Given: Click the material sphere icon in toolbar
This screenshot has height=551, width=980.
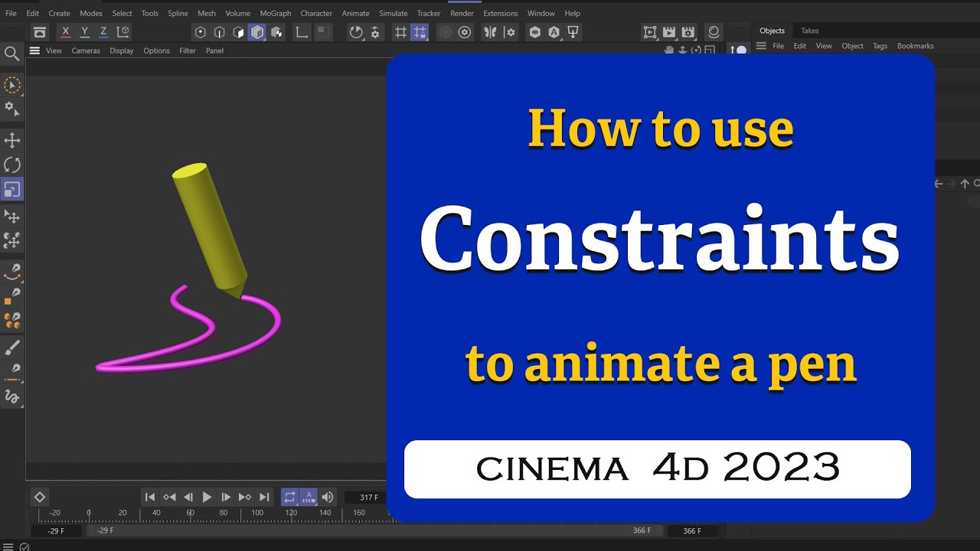Looking at the screenshot, I should [x=714, y=32].
